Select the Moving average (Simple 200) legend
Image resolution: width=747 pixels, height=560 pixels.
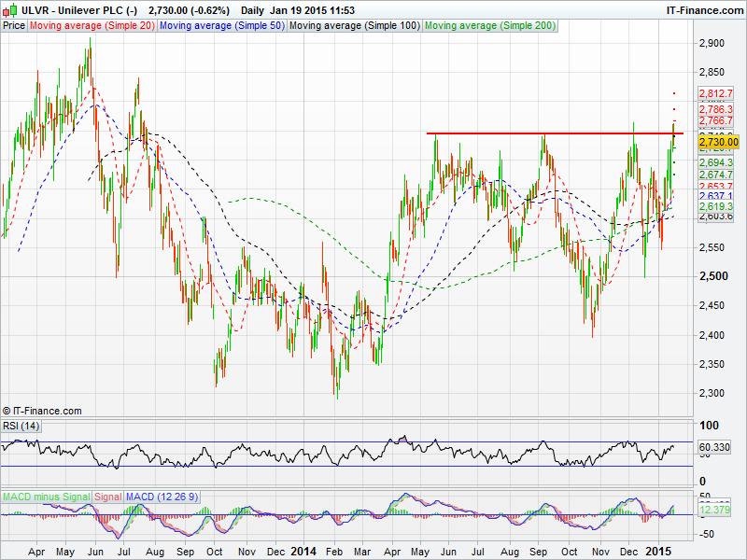click(x=490, y=25)
